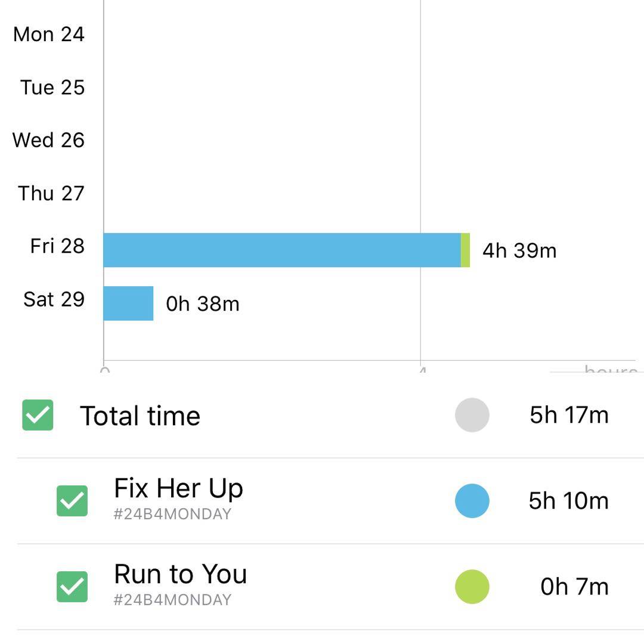Tap the 4h 39m bar label
This screenshot has width=644, height=644.
point(519,250)
